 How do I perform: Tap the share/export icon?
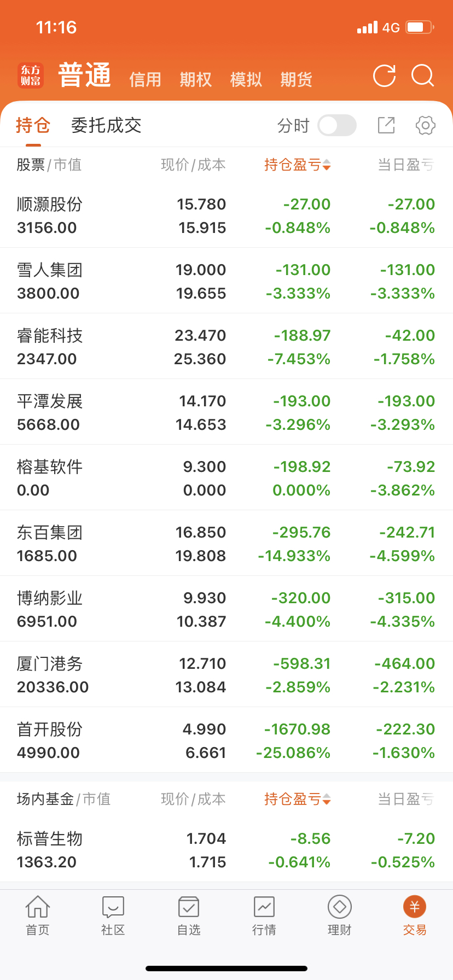coord(386,125)
